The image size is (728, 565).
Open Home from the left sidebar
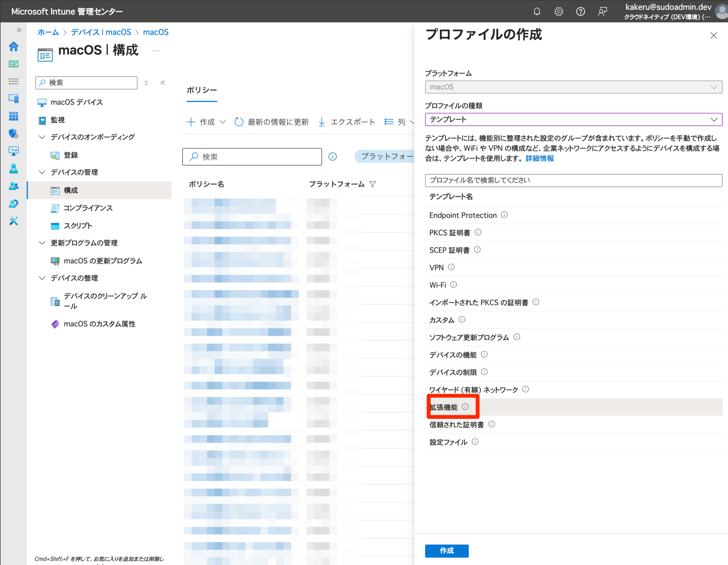click(x=14, y=46)
